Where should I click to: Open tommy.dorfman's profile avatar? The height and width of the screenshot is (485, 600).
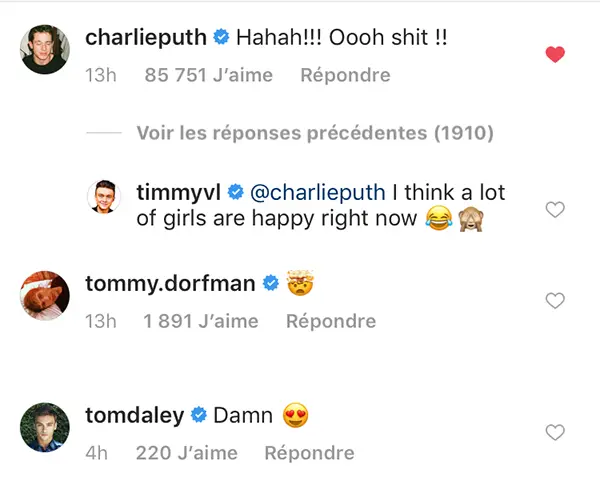pyautogui.click(x=45, y=295)
